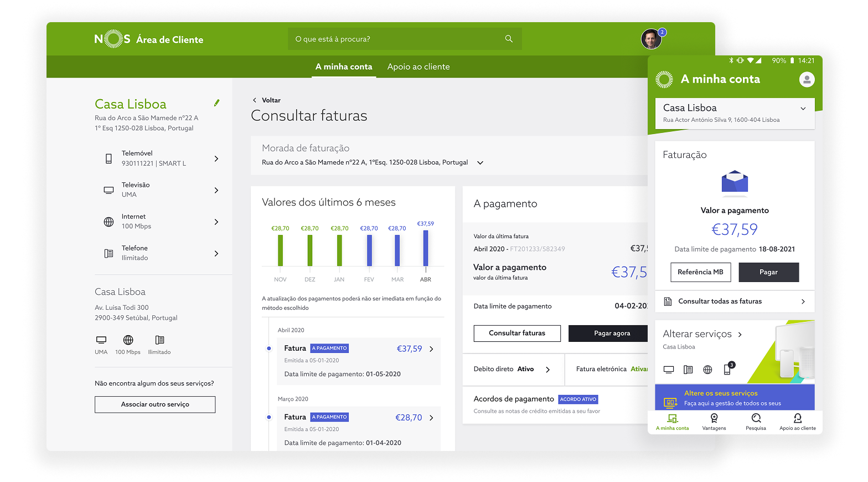This screenshot has width=868, height=482.
Task: Click the A PAGAMENTO badge on Março fatura
Action: pyautogui.click(x=329, y=417)
